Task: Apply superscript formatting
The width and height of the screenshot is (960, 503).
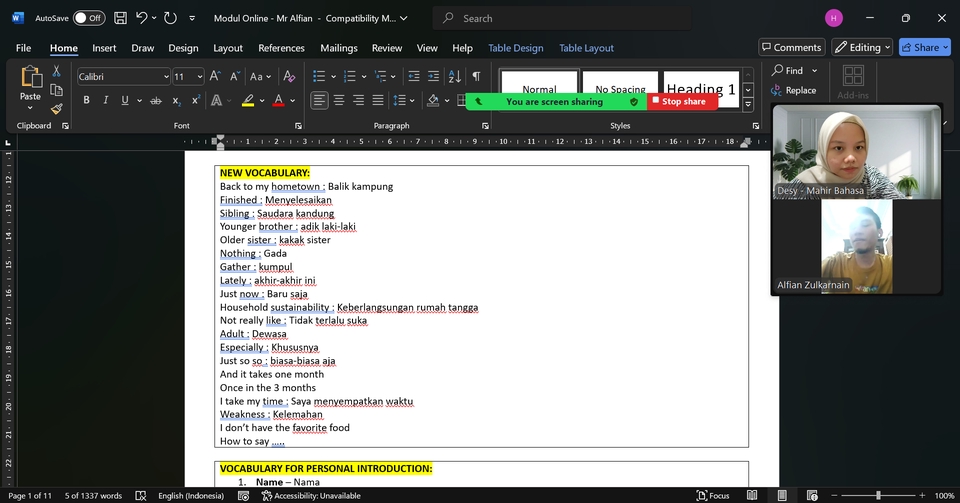Action: (196, 100)
